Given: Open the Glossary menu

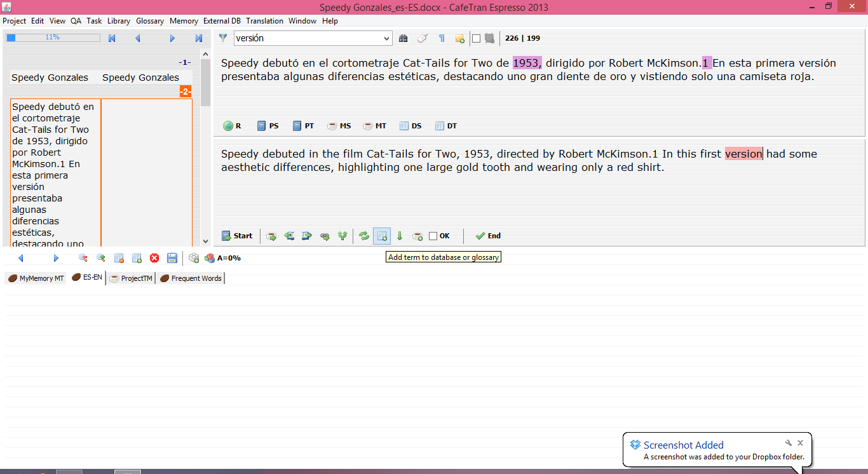Looking at the screenshot, I should (x=150, y=21).
